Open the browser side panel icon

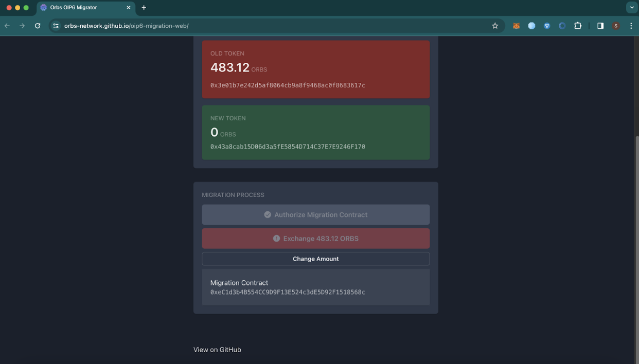600,26
